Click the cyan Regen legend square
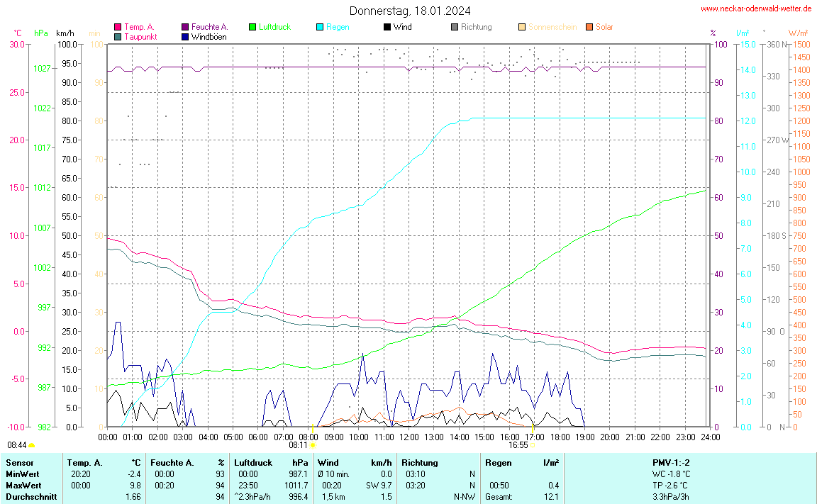817x504 pixels. [x=320, y=27]
